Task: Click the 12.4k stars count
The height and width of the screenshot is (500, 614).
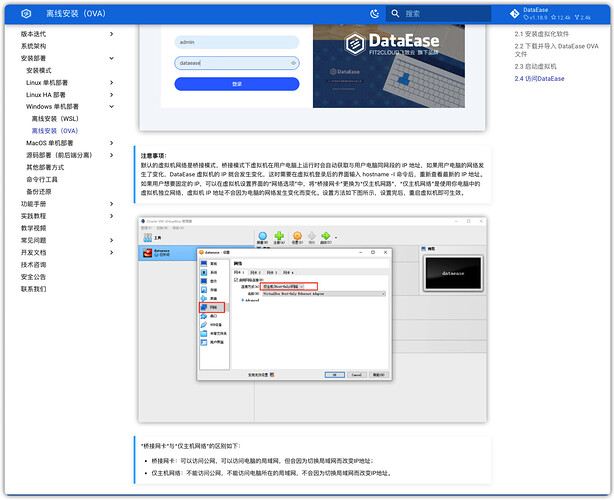Action: [561, 18]
